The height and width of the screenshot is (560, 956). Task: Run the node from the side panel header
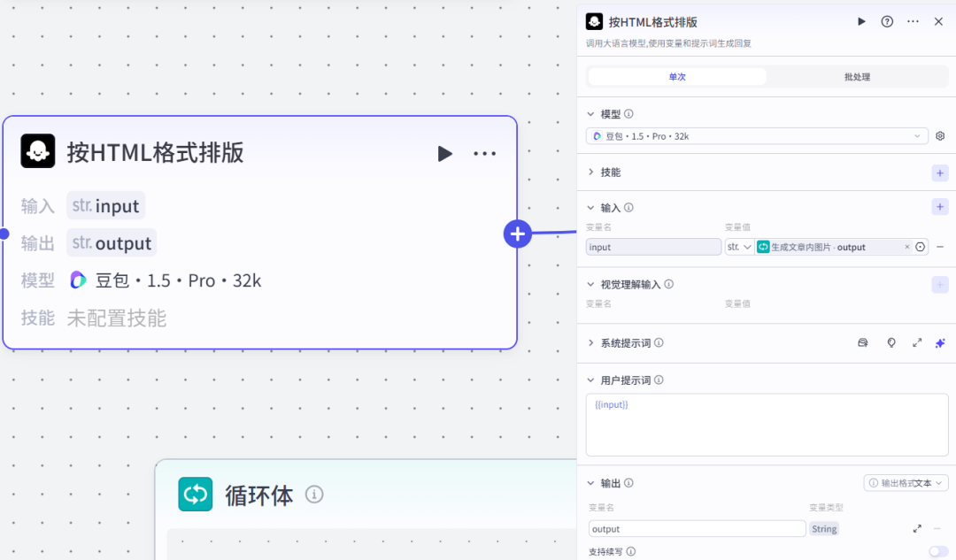[861, 21]
